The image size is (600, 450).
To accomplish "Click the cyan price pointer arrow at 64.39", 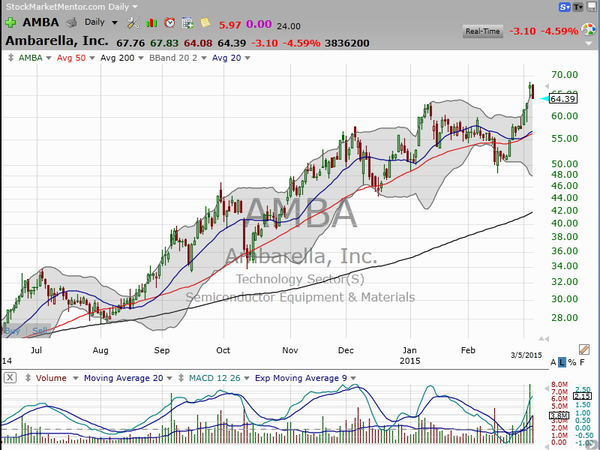I will click(x=544, y=99).
